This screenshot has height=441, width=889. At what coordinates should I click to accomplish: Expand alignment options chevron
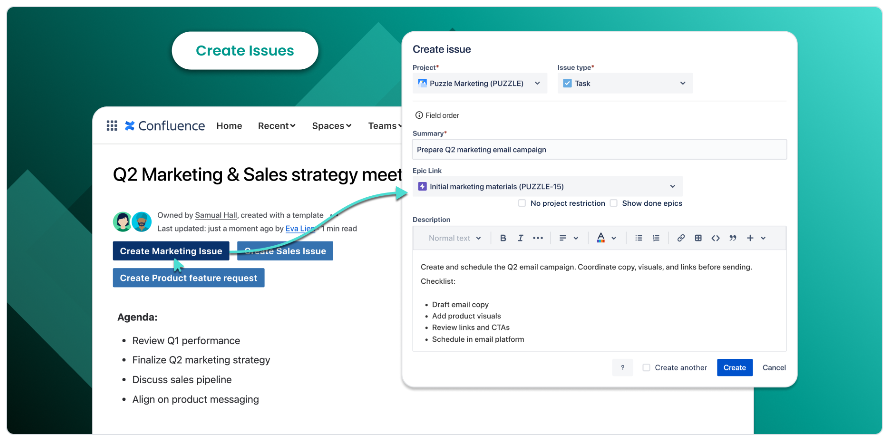point(576,238)
